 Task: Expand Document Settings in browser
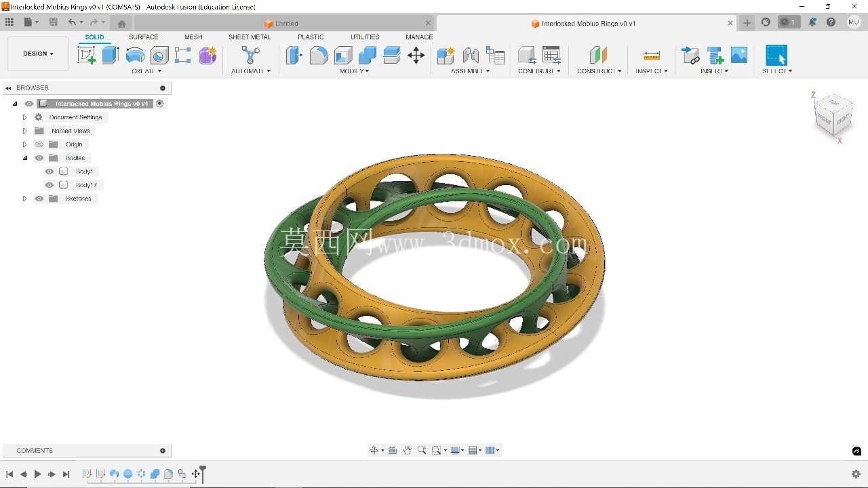point(25,117)
